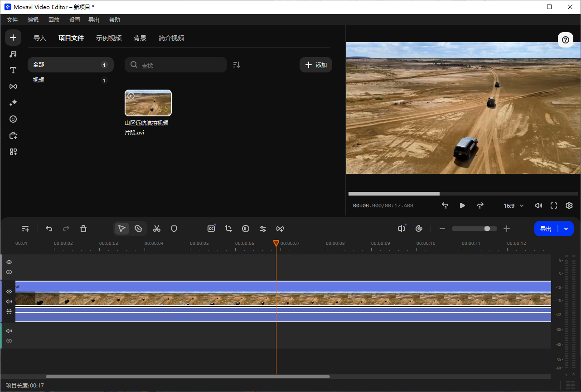Select the 山区远航航拍视频片段.avi thumbnail
The height and width of the screenshot is (392, 581).
pos(148,103)
